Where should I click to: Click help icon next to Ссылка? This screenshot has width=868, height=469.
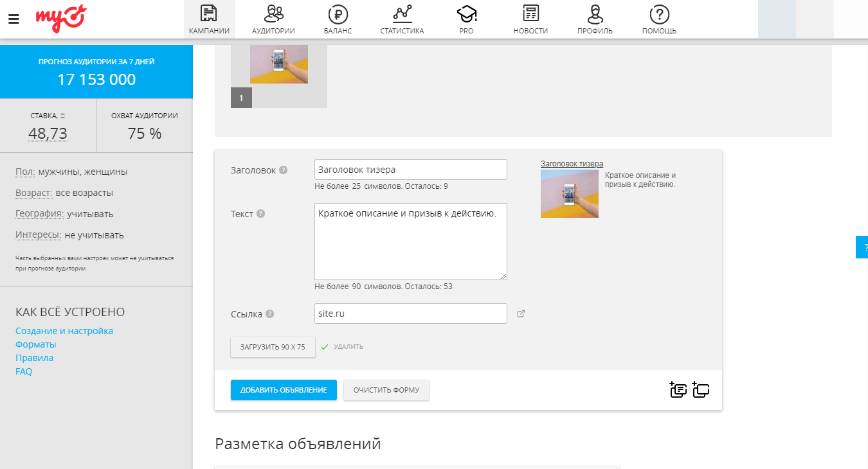(x=269, y=314)
